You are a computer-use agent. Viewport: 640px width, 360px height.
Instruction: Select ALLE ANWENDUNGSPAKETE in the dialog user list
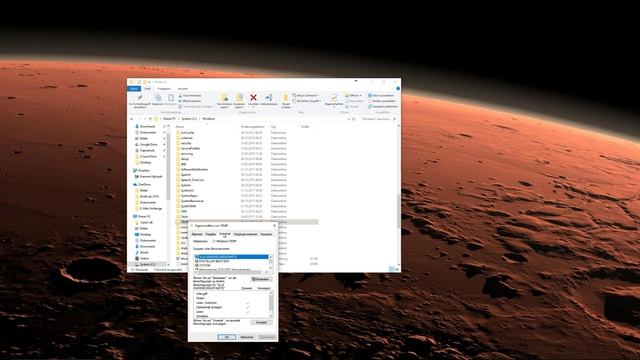coord(231,257)
